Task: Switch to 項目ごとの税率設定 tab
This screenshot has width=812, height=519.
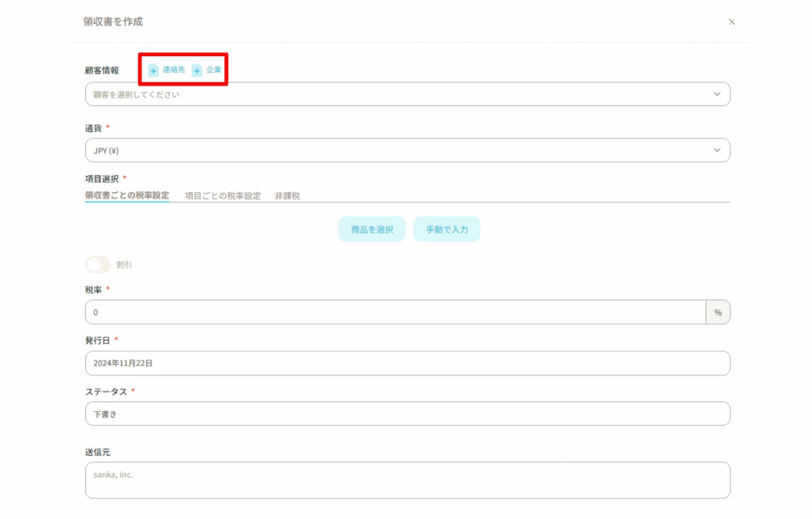Action: pyautogui.click(x=223, y=196)
